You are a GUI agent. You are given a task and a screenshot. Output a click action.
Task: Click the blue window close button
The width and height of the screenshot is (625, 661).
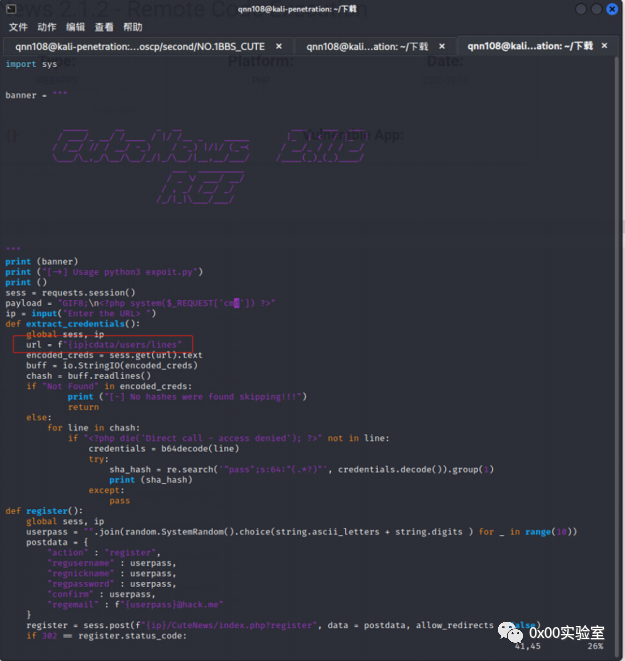(612, 9)
